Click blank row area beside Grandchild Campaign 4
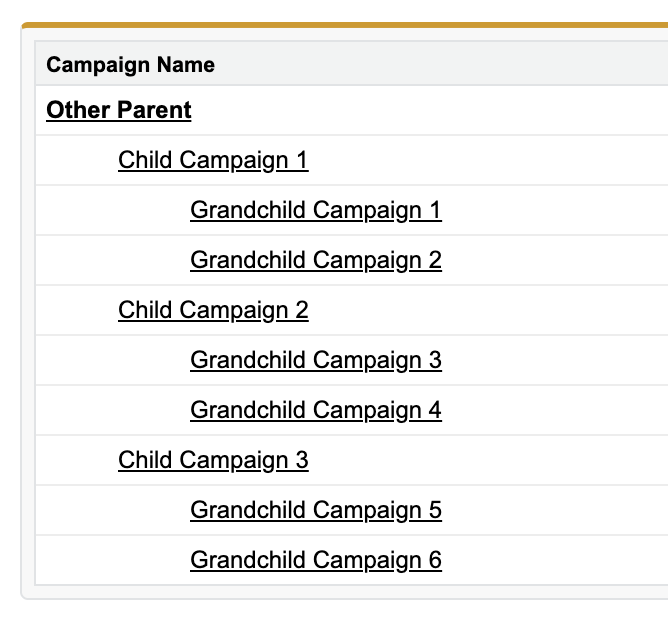 point(554,410)
